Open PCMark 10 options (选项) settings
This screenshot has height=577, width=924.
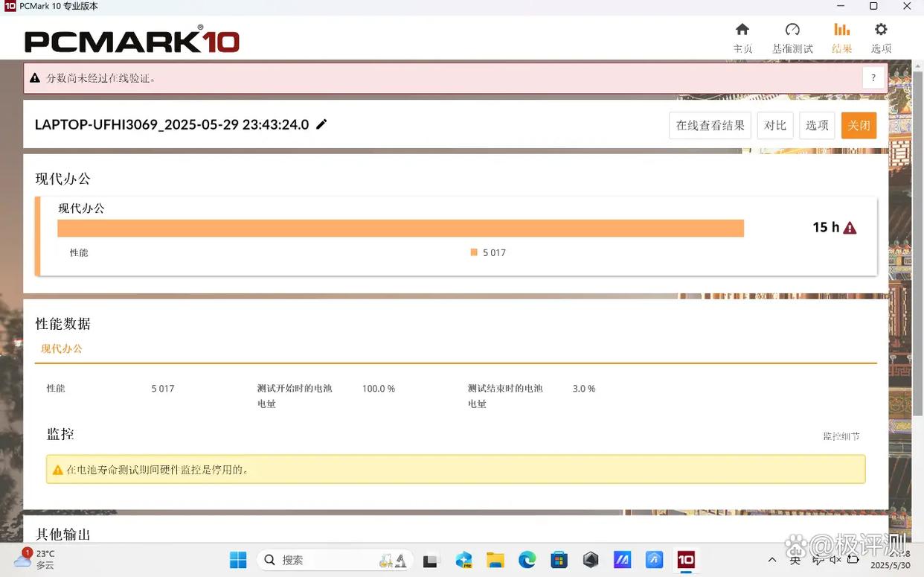[881, 37]
